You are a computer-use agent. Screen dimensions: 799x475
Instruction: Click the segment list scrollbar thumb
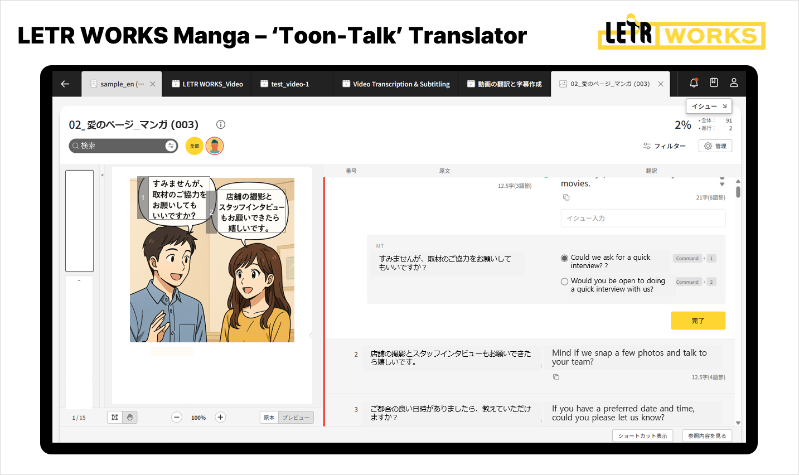738,192
